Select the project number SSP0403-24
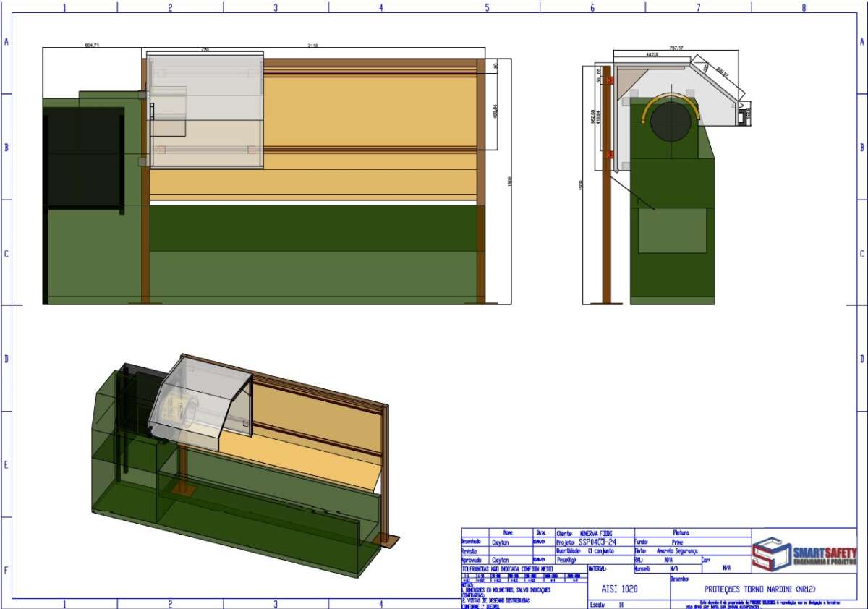 point(597,541)
